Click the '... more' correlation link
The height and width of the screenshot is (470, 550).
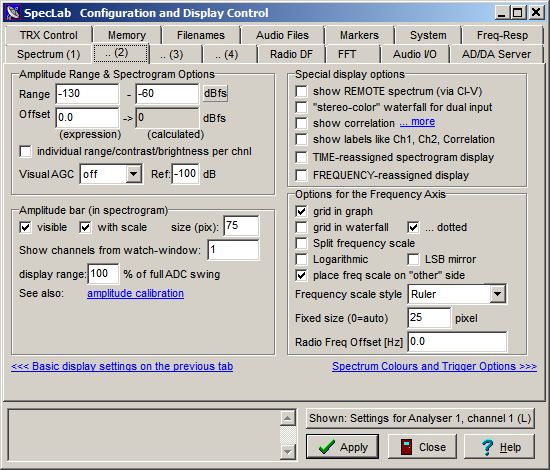tap(417, 122)
